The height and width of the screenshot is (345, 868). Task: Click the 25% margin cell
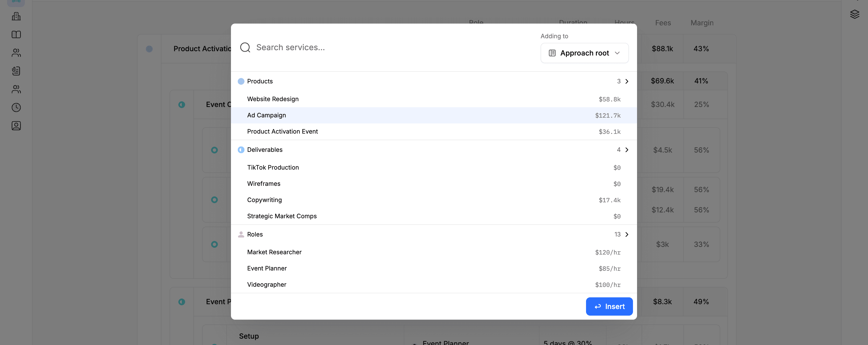[701, 105]
